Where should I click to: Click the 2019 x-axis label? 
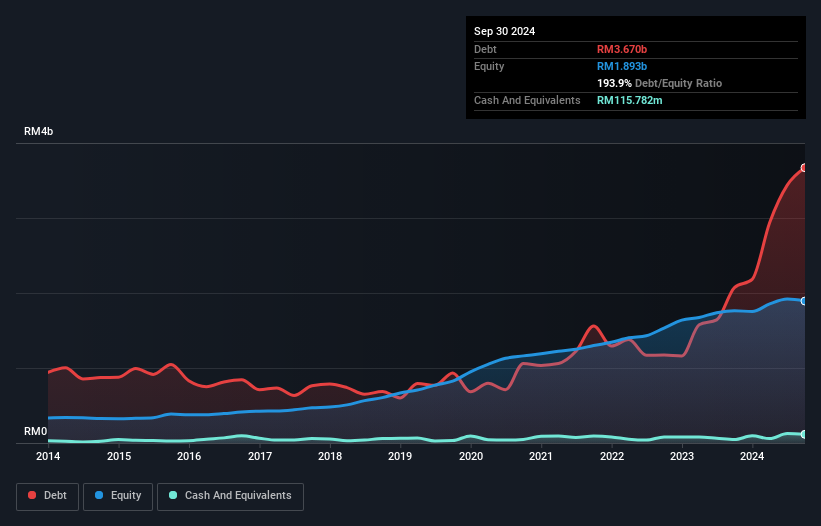point(400,456)
